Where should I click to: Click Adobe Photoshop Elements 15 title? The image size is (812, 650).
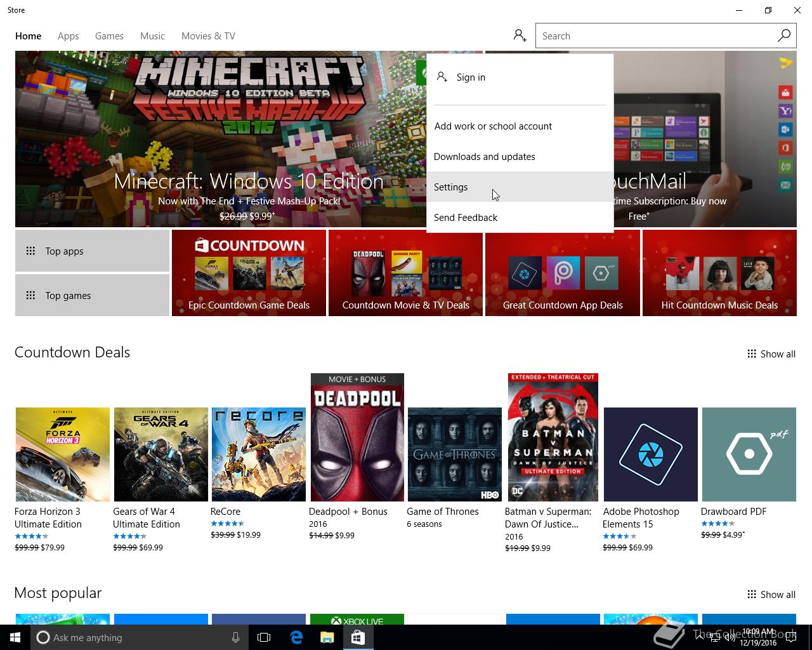click(x=641, y=517)
